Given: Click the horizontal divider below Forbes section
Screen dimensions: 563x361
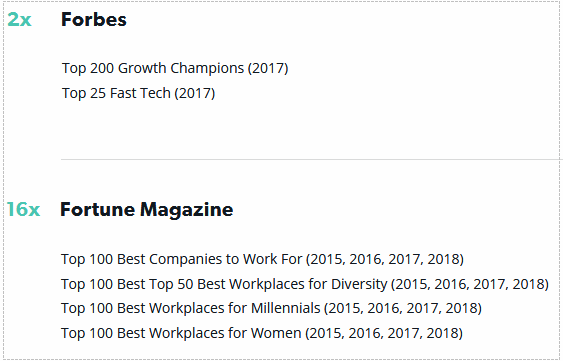Looking at the screenshot, I should click(310, 159).
